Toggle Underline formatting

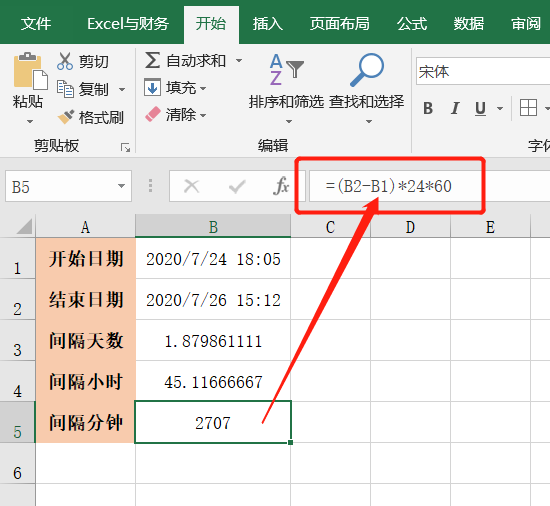point(481,108)
